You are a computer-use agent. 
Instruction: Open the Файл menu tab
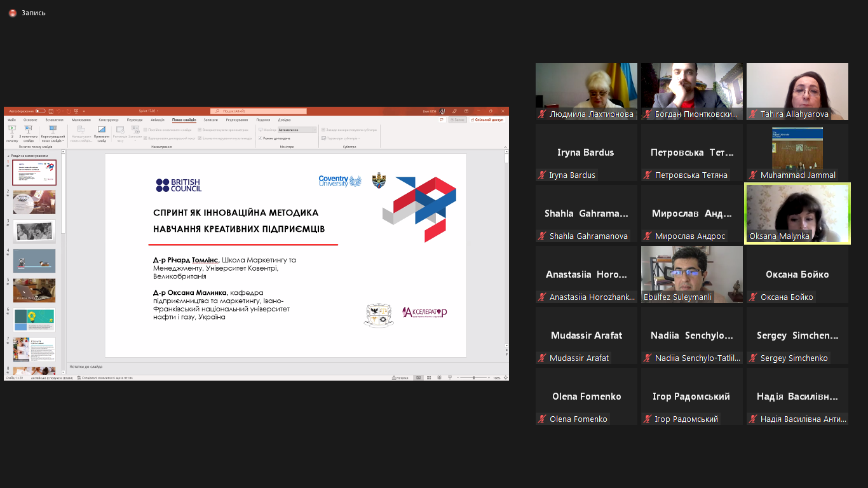[11, 119]
